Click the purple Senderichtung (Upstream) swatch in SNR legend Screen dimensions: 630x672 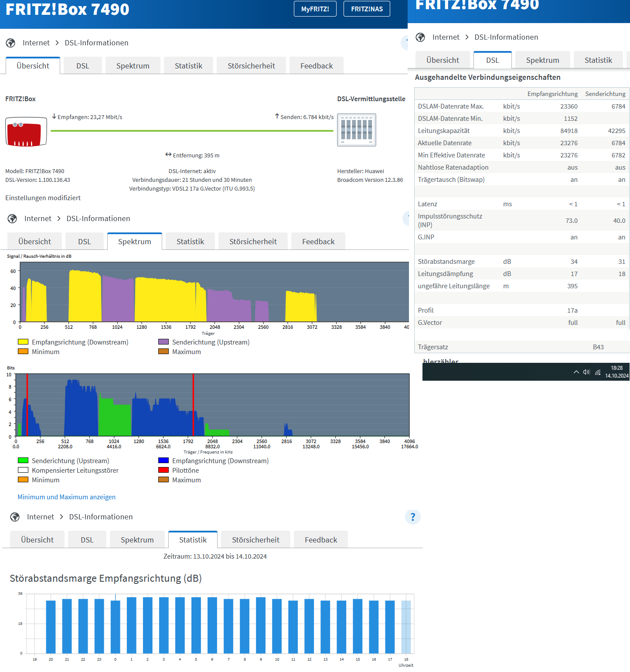pos(163,342)
